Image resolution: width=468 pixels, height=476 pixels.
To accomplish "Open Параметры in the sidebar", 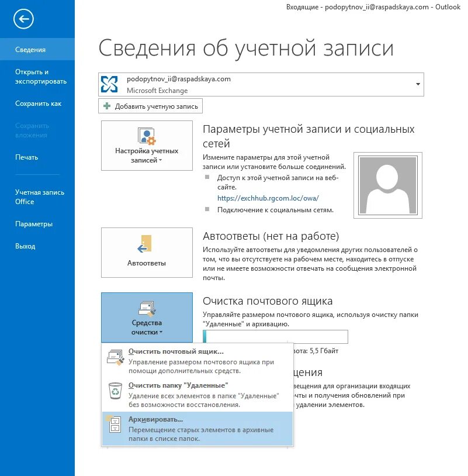I will pos(34,224).
